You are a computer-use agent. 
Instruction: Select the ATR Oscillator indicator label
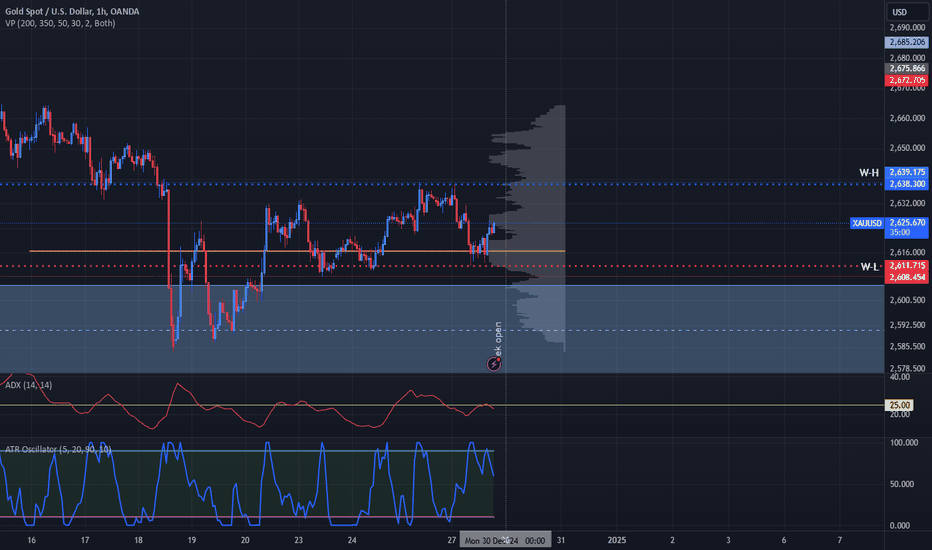click(x=58, y=449)
